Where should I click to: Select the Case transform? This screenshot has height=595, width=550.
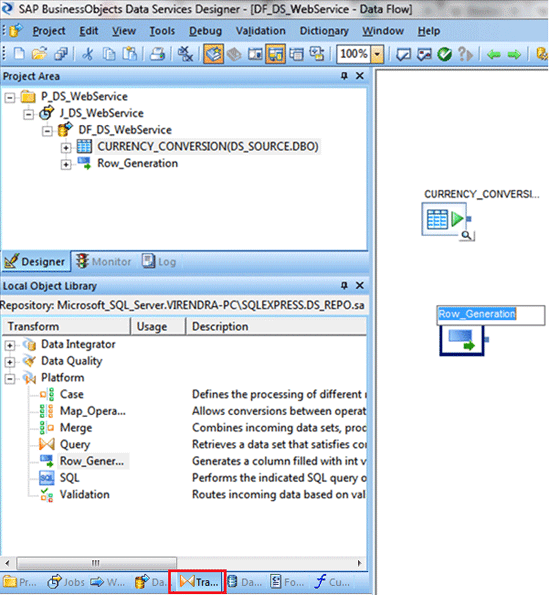[x=71, y=394]
